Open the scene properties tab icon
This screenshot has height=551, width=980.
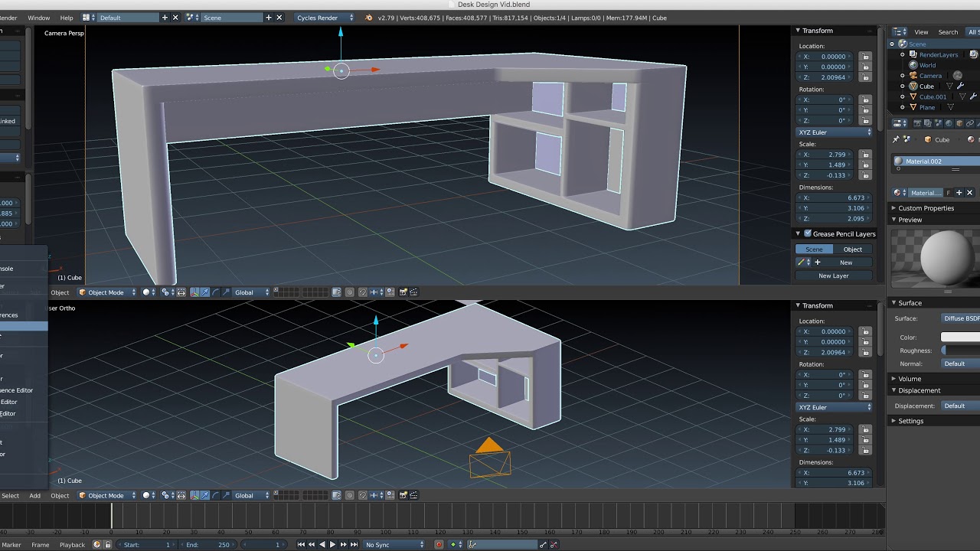[939, 123]
